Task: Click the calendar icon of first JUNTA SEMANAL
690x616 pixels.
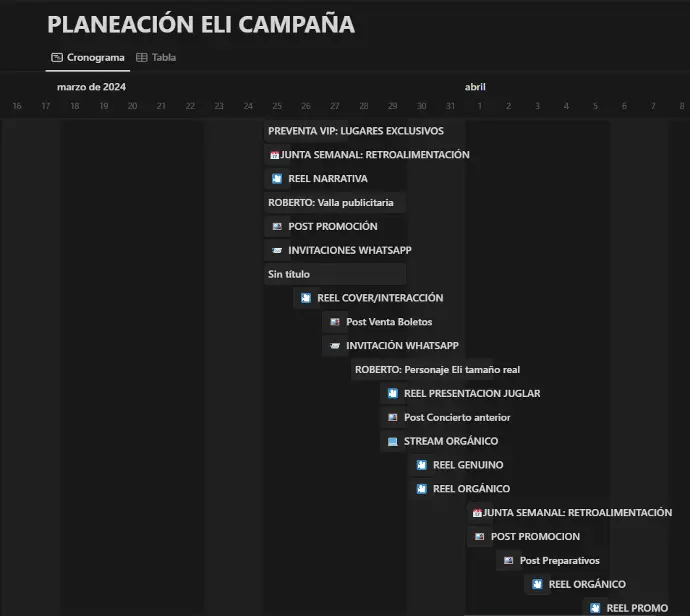Action: point(274,155)
